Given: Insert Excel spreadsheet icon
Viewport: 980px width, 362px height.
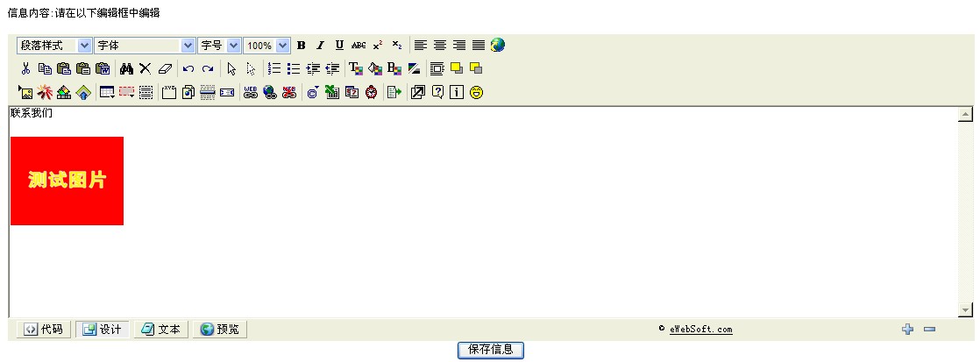Looking at the screenshot, I should pos(332,93).
